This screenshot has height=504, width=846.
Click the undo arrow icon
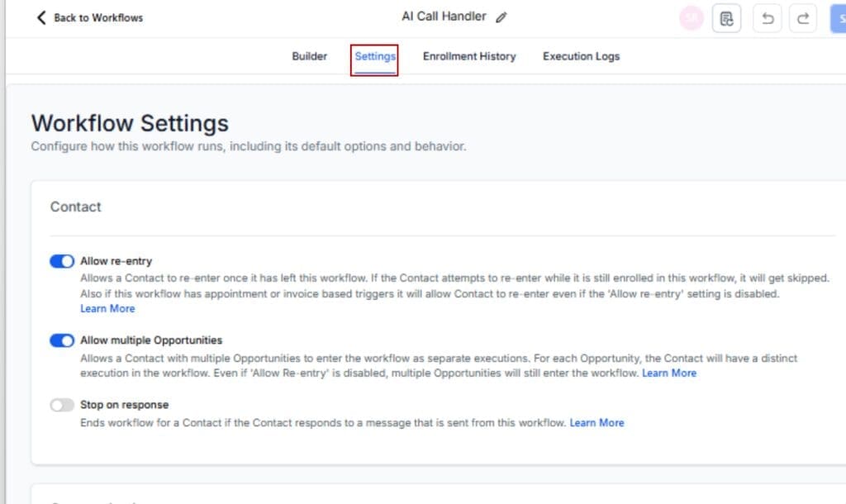(x=767, y=17)
